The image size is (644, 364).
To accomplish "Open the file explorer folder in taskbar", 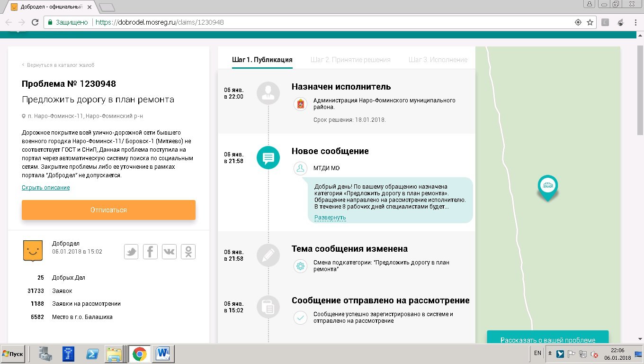I will click(x=115, y=354).
